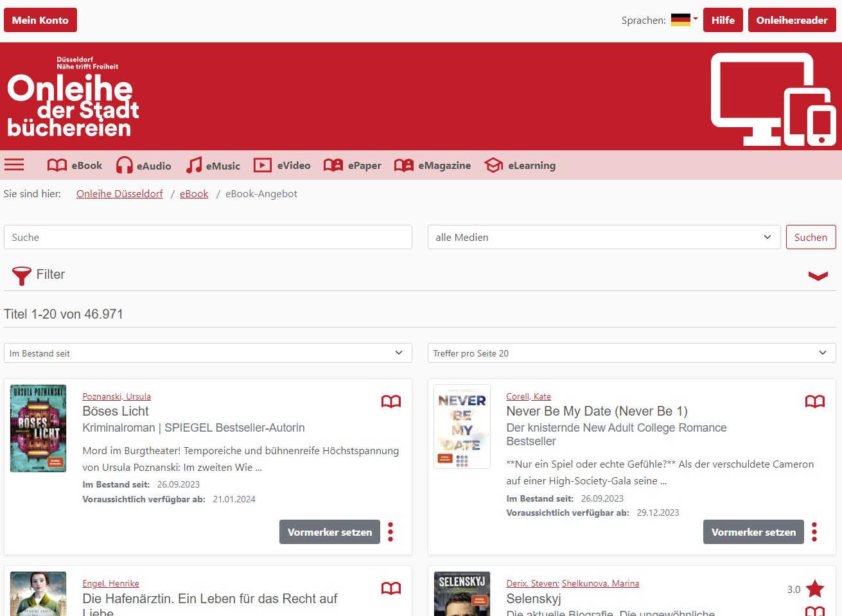Click the availability date 29.12.2023
Image resolution: width=842 pixels, height=616 pixels.
[658, 513]
